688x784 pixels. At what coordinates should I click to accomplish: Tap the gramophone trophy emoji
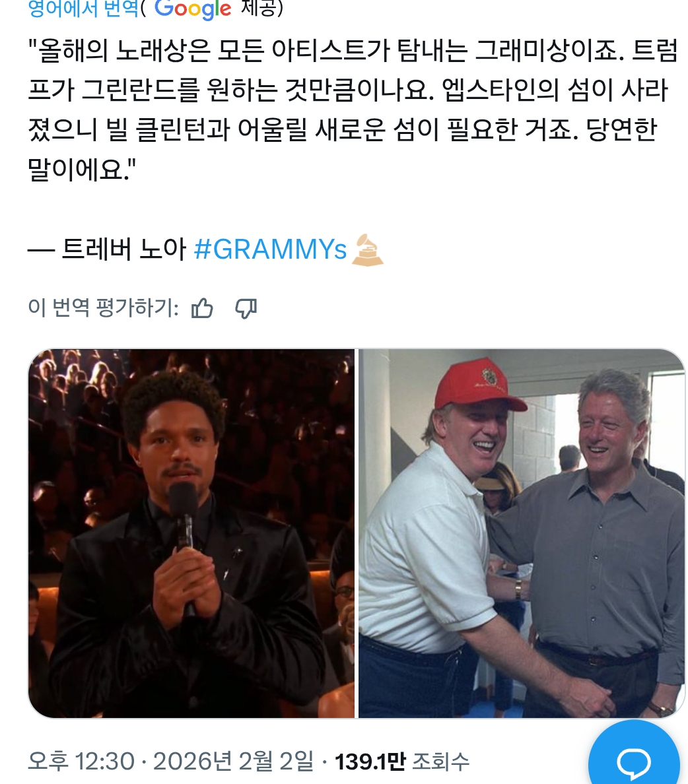pos(367,249)
